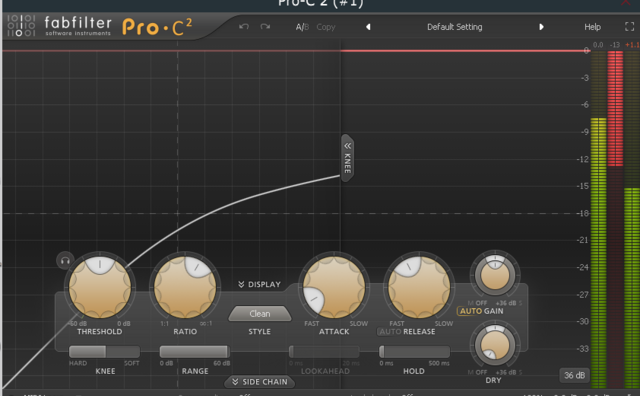Image resolution: width=640 pixels, height=396 pixels.
Task: Click the Knee hard-soft slider
Action: click(104, 352)
